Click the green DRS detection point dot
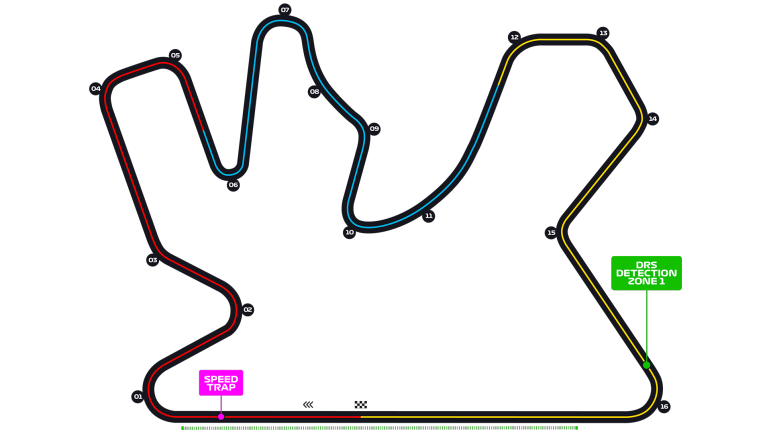 pyautogui.click(x=647, y=365)
